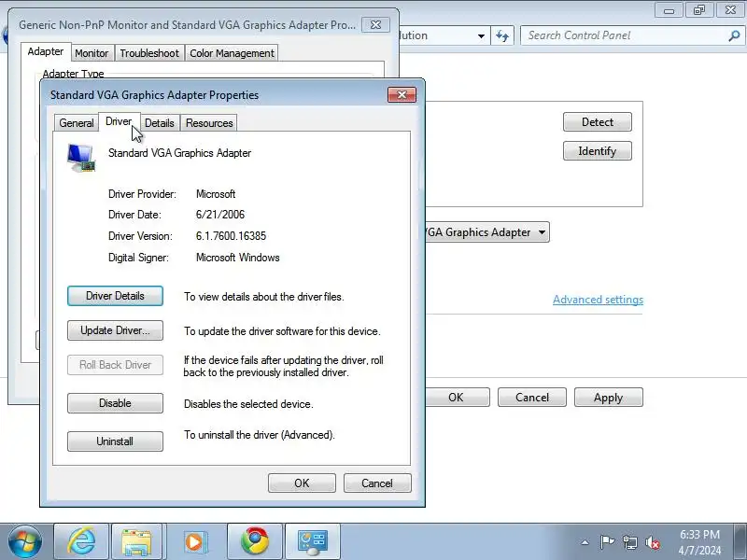Open Monitor tab in background dialog
The height and width of the screenshot is (560, 747).
92,53
